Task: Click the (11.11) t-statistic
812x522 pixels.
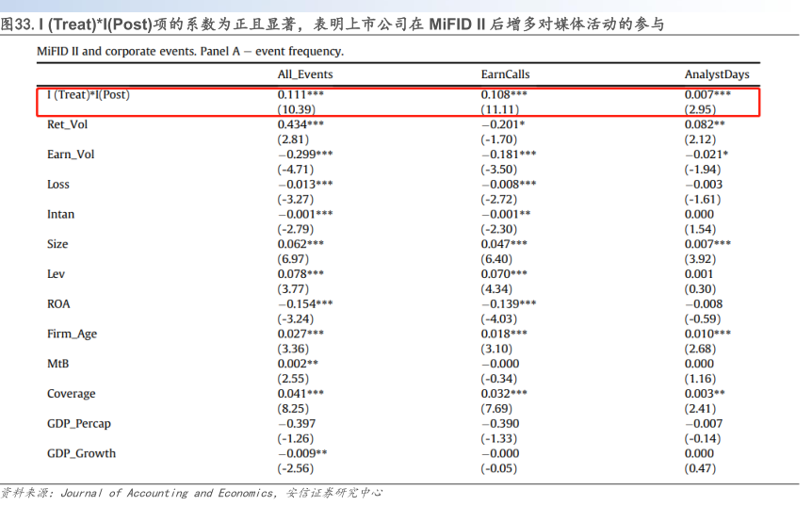Action: click(500, 110)
